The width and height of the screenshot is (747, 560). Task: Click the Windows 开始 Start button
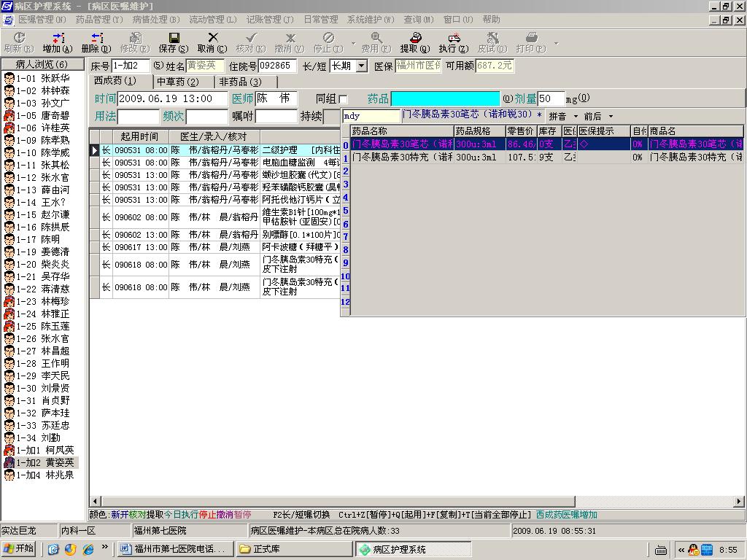coord(20,549)
